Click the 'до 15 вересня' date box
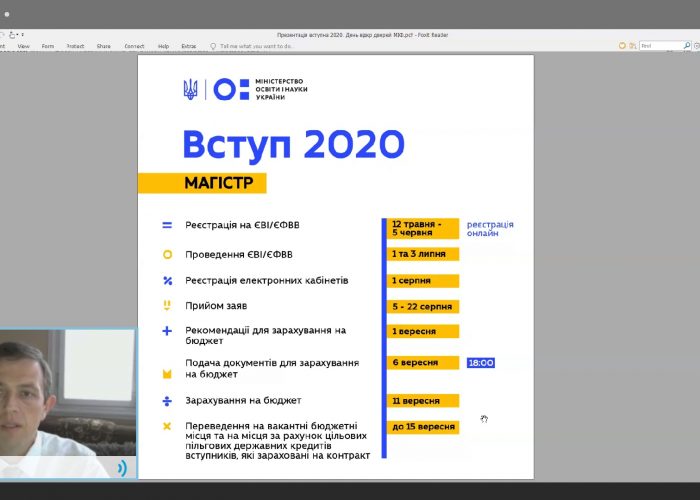Screen dimensions: 700x500 pos(423,427)
